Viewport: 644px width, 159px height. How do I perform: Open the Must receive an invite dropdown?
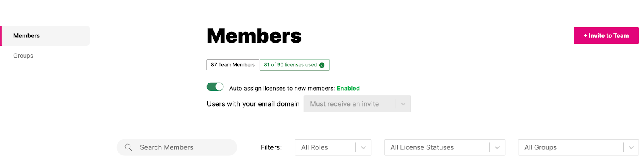point(357,104)
